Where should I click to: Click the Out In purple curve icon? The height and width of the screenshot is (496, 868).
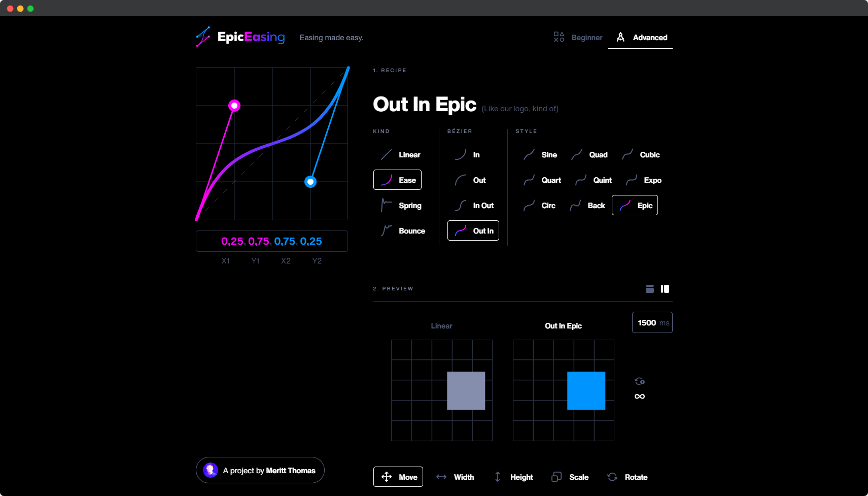[461, 230]
